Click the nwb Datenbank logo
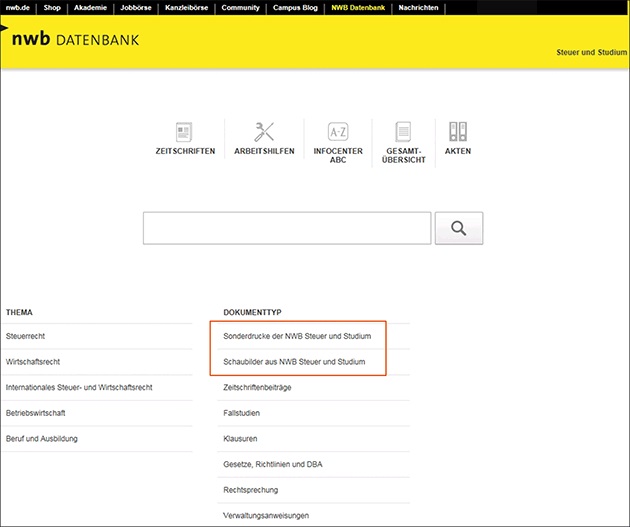The width and height of the screenshot is (630, 527). (x=75, y=41)
